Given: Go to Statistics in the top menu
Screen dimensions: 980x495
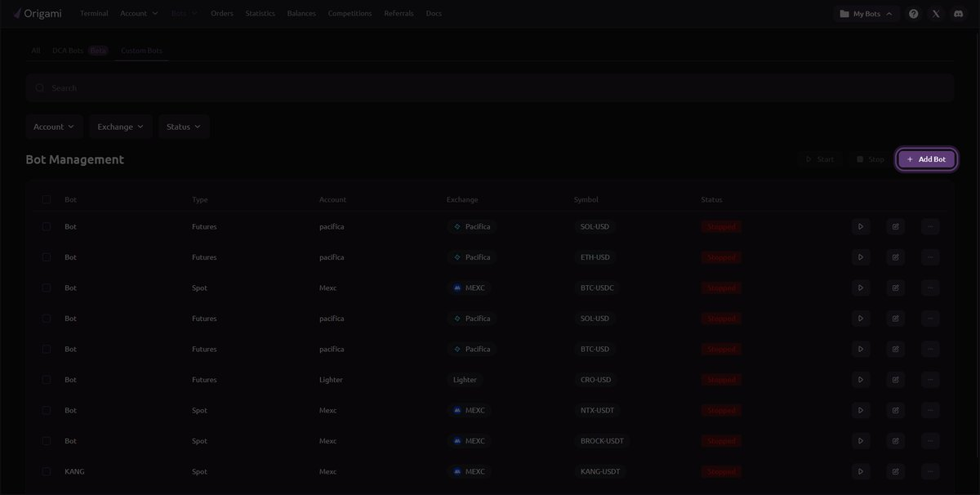Looking at the screenshot, I should (x=260, y=14).
